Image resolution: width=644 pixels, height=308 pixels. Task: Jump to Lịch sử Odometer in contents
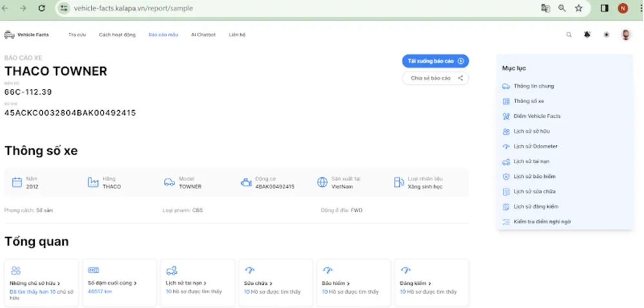pos(535,146)
